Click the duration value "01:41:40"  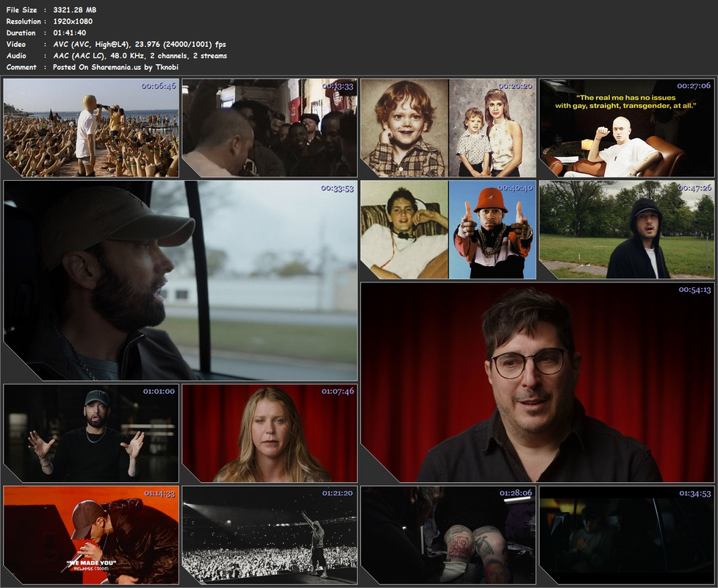pos(70,32)
